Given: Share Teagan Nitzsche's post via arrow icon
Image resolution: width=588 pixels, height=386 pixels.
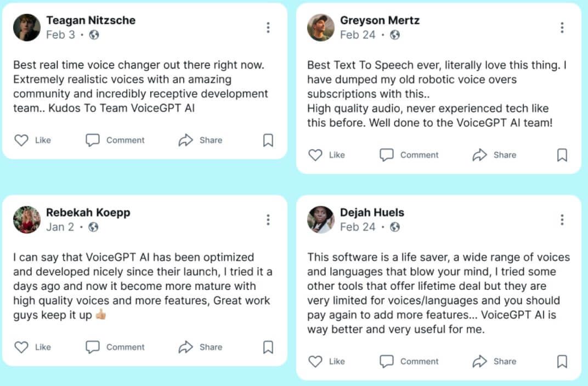Looking at the screenshot, I should [x=186, y=141].
